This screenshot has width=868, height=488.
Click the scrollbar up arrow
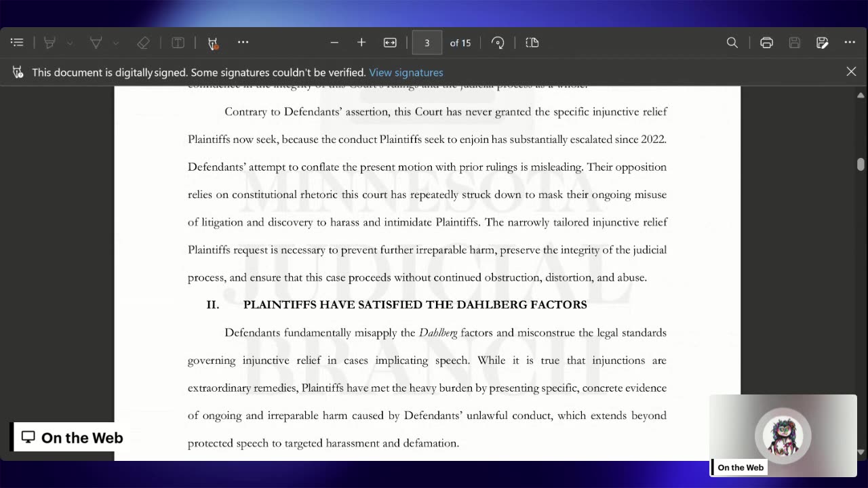click(x=861, y=96)
